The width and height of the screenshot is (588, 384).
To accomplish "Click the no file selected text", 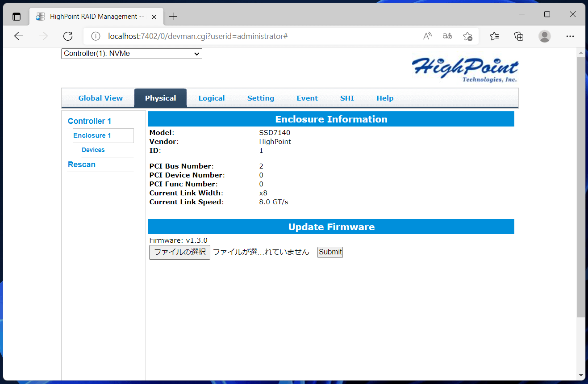I will [x=261, y=252].
